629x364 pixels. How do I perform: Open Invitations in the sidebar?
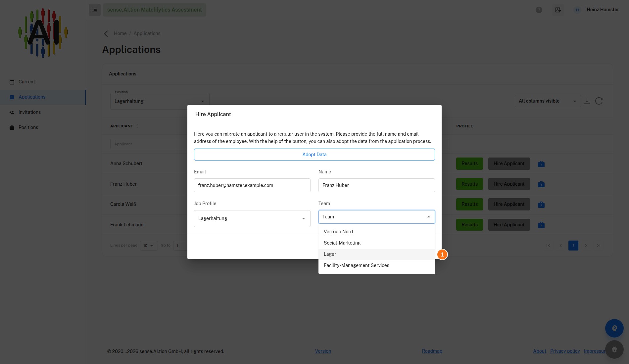tap(43, 112)
